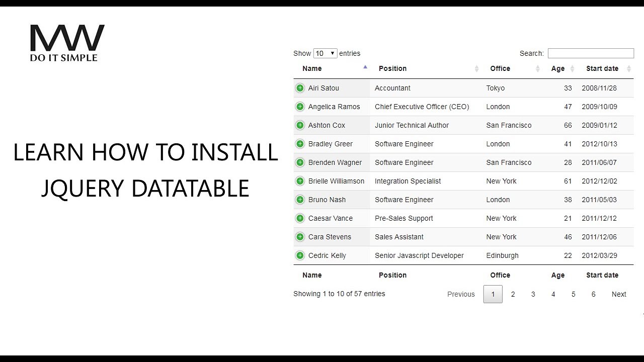Click the name Bradley Greer
The width and height of the screenshot is (644, 362).
[331, 144]
